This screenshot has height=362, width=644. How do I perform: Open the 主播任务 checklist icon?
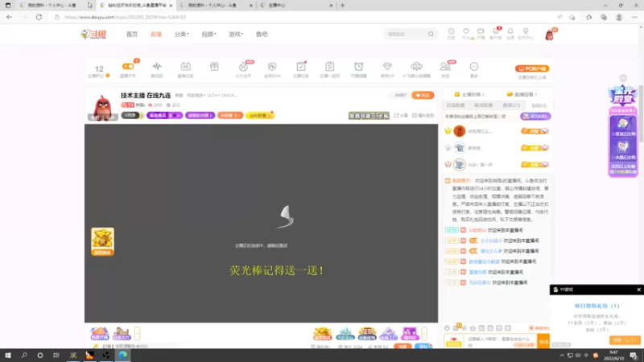coord(300,69)
